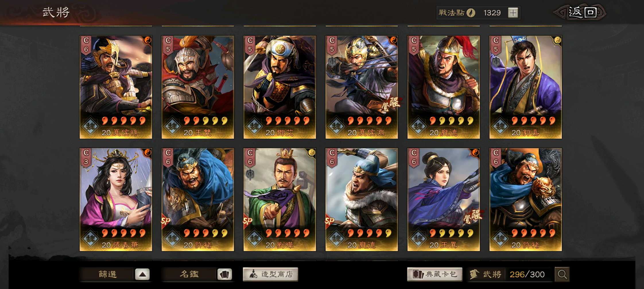Viewport: 644px width, 289px height.
Task: Click the plus icon beside 戰法點 1329
Action: click(x=513, y=13)
